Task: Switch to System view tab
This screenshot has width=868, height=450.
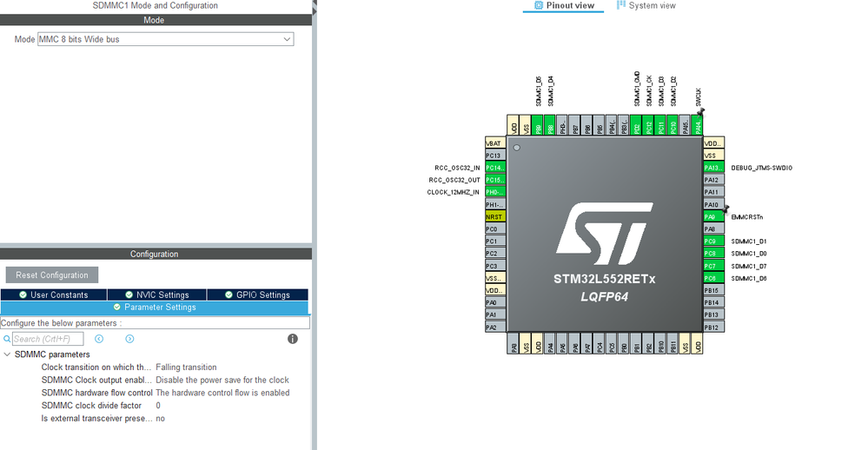Action: pos(646,5)
